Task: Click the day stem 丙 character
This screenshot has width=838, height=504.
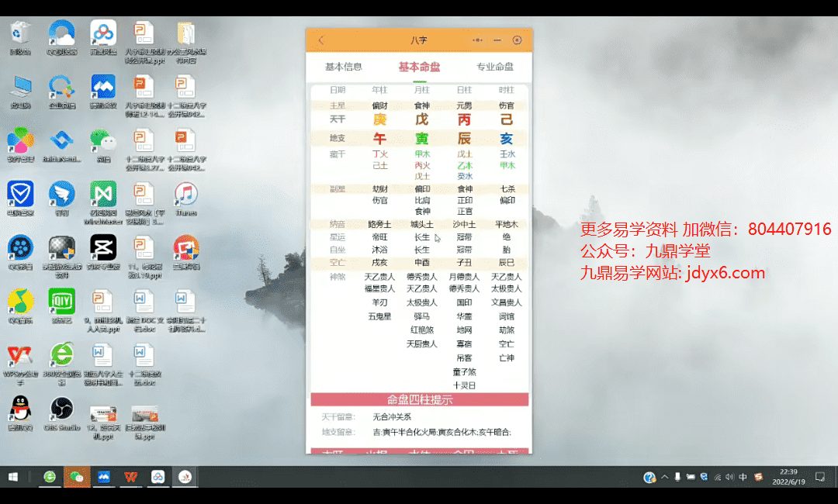Action: (464, 119)
